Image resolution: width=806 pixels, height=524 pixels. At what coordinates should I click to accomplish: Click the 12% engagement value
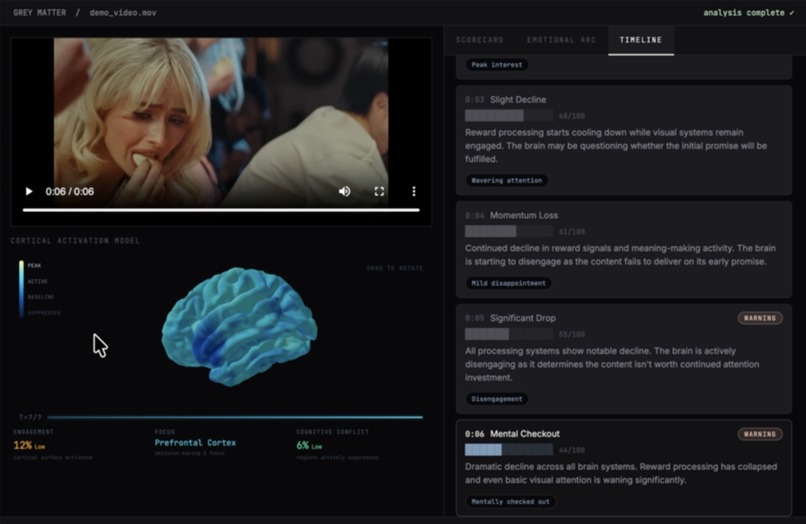pos(23,445)
